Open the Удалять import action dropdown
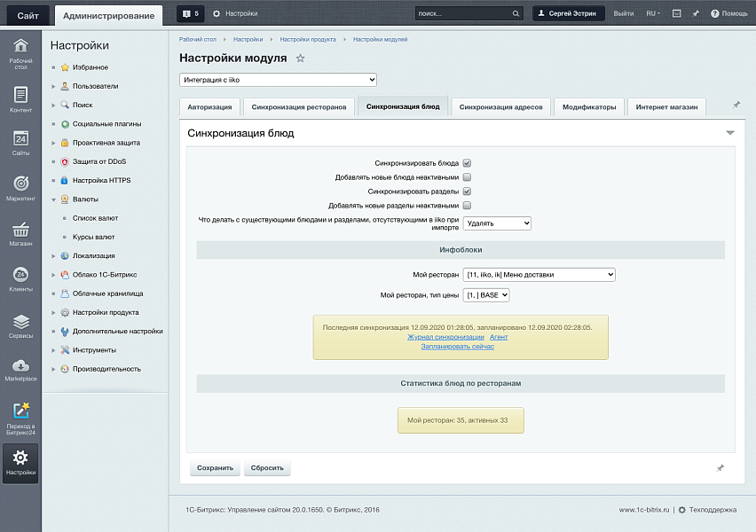756x532 pixels. pos(497,223)
